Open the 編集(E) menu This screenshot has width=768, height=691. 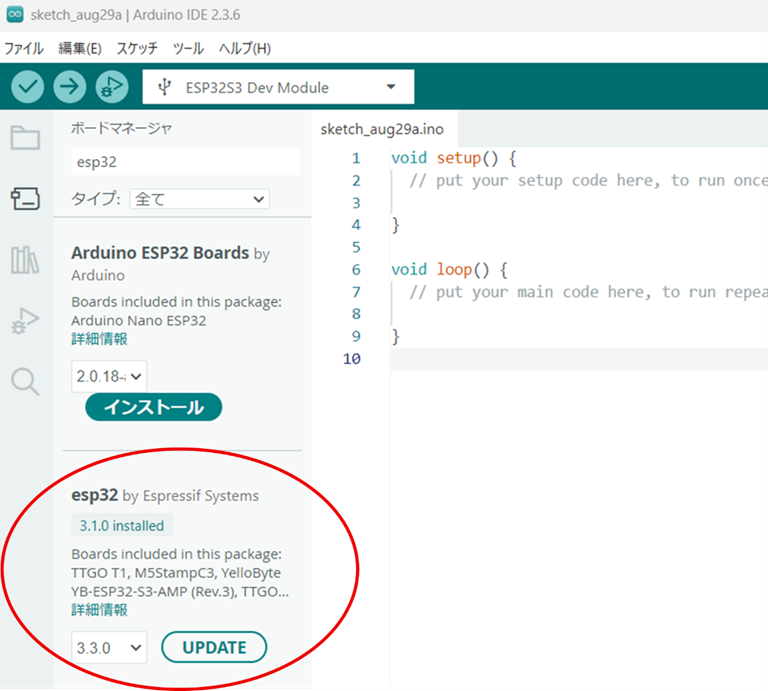tap(80, 48)
